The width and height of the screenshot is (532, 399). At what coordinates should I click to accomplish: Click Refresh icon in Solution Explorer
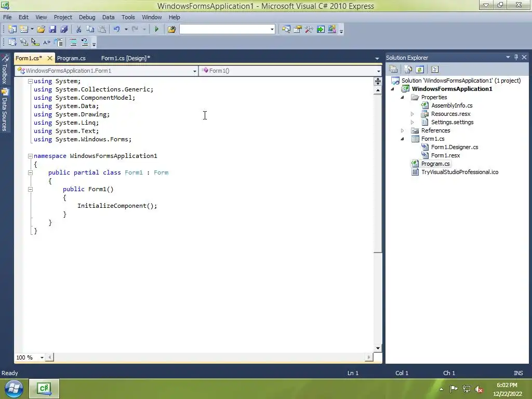(x=420, y=70)
